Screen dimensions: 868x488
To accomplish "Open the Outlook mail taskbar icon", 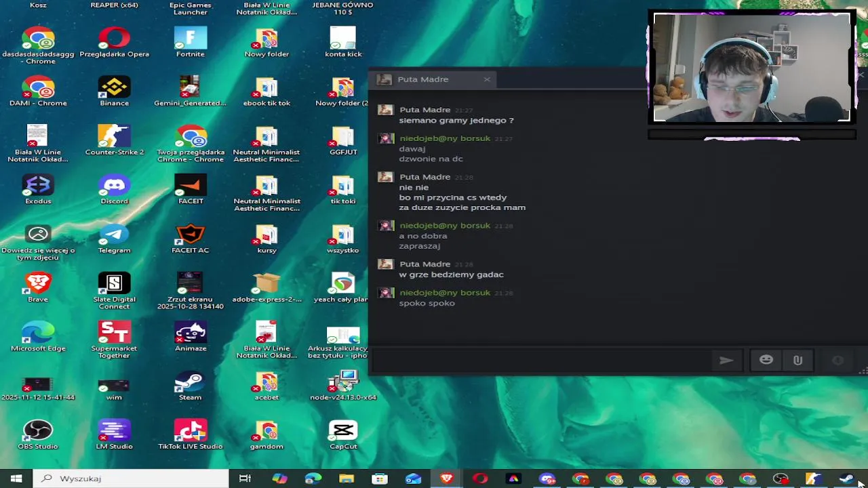I will click(413, 479).
